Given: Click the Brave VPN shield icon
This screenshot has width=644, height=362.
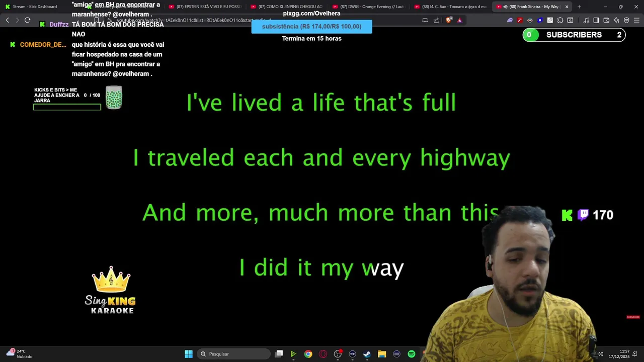Looking at the screenshot, I should click(x=626, y=20).
